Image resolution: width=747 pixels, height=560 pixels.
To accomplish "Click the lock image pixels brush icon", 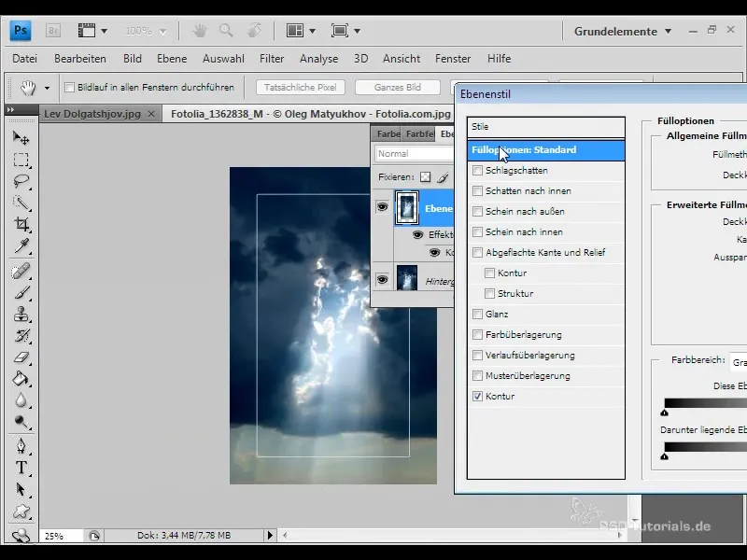I will point(443,177).
